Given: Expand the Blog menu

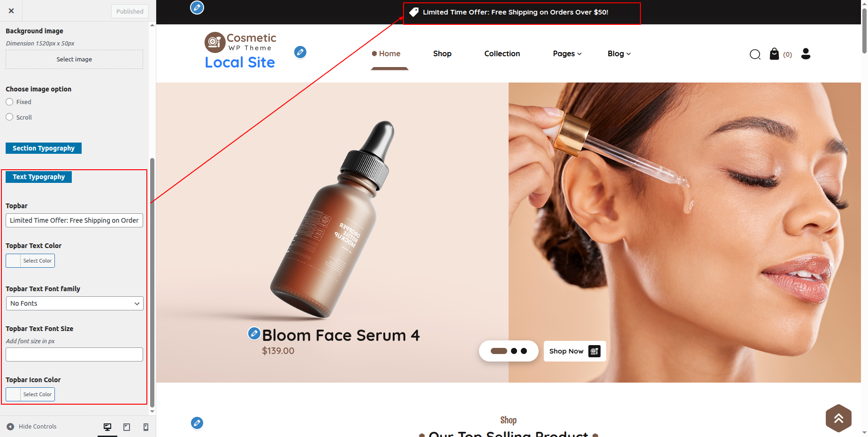Looking at the screenshot, I should click(619, 54).
